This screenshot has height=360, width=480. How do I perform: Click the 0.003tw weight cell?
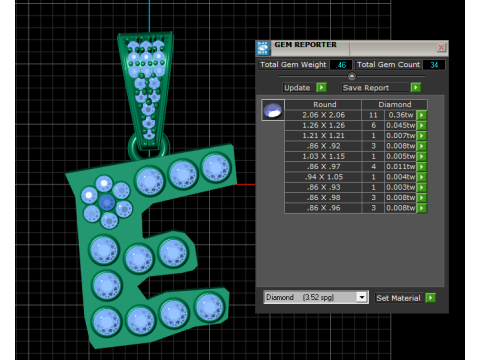[400, 188]
